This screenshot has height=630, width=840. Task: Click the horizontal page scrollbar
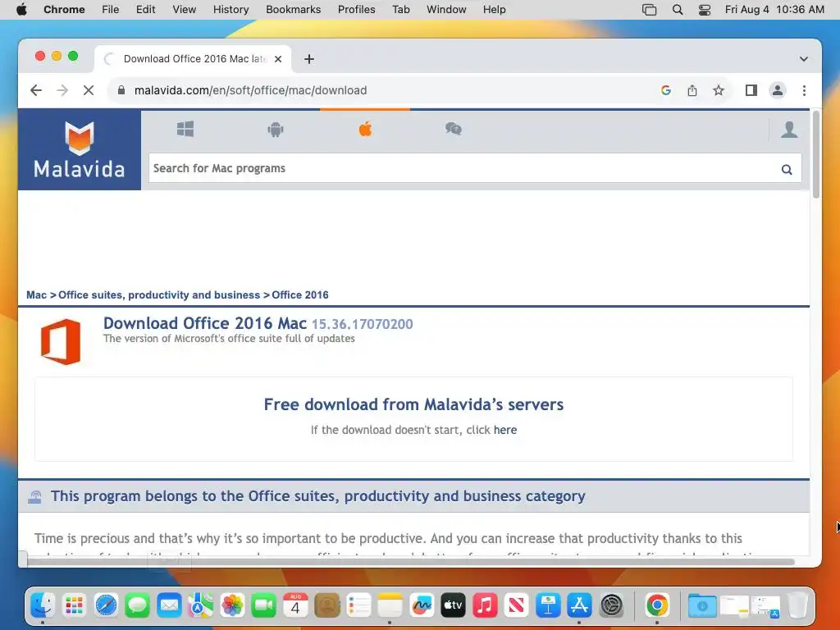click(410, 561)
